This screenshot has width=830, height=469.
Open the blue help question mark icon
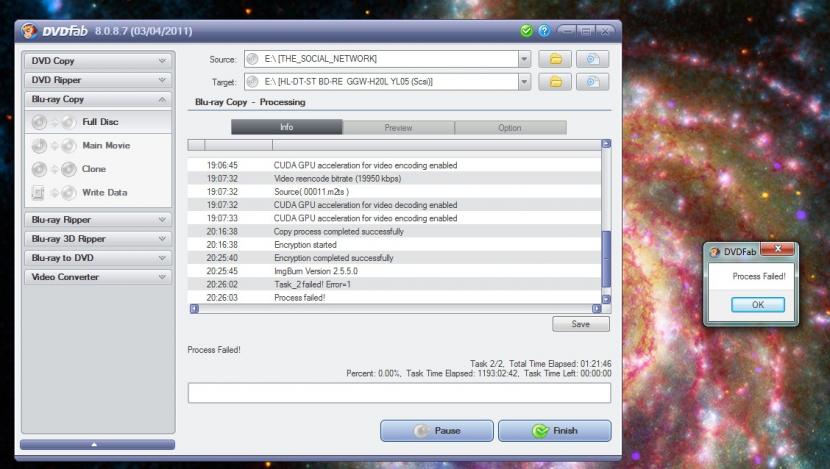[x=544, y=32]
